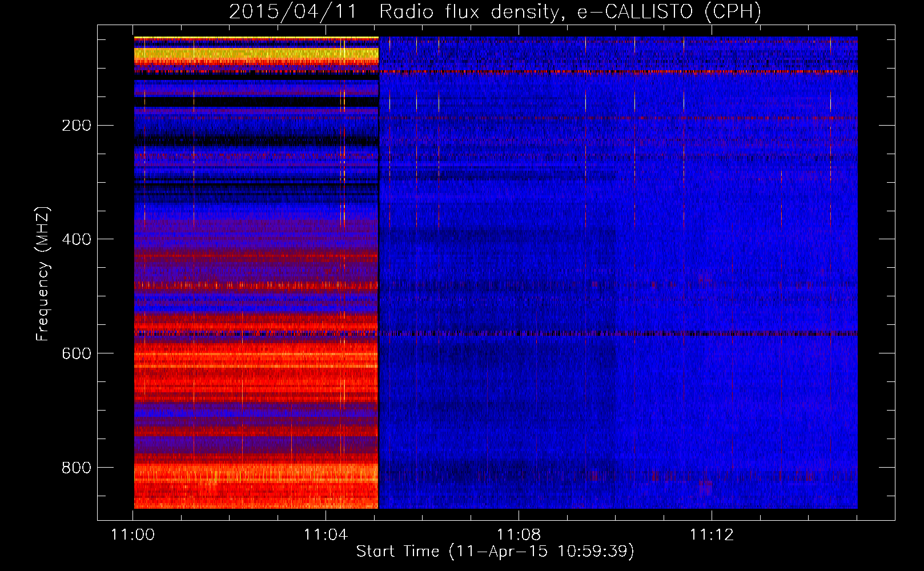
Task: Click the 'Frequency (MHZ)' axis label
Action: pyautogui.click(x=42, y=274)
